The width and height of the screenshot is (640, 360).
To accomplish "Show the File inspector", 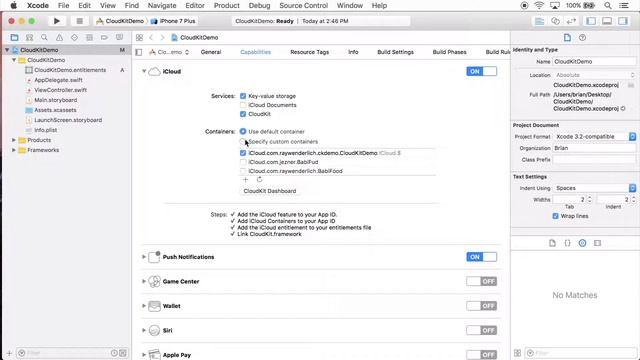I will pos(567,38).
